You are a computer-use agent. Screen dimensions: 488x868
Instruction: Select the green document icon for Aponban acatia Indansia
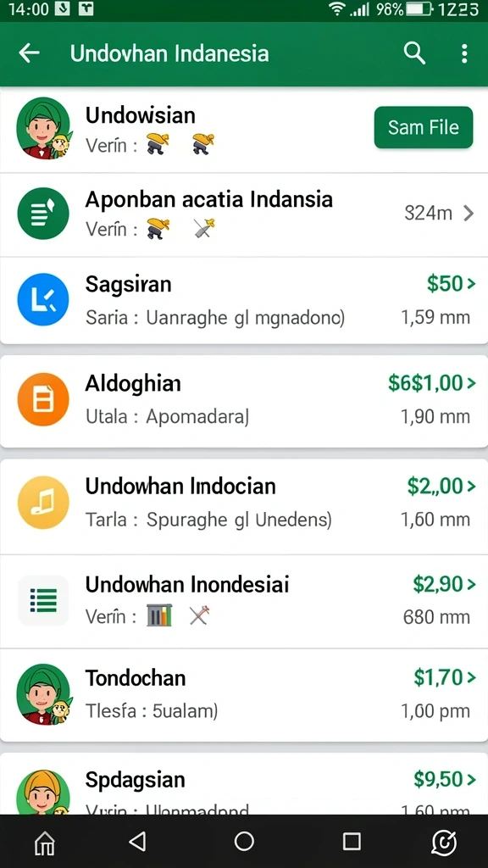click(43, 213)
